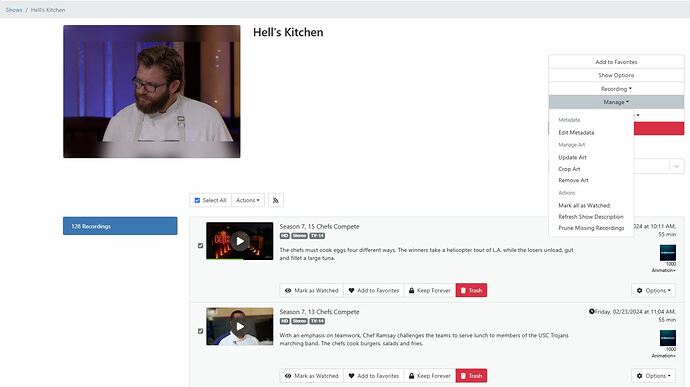Play the 13 Chefs Compete episode thumbnail
Image resolution: width=690 pixels, height=387 pixels.
point(239,326)
